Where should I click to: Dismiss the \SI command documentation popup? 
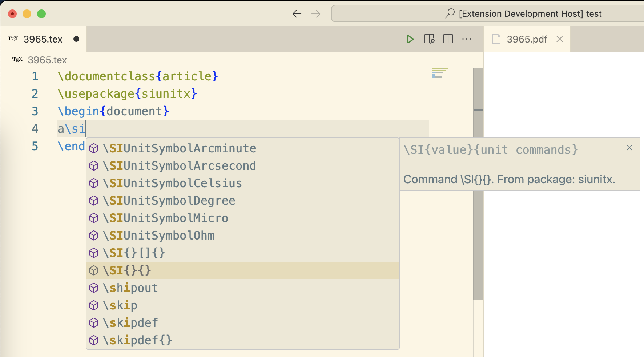(629, 148)
